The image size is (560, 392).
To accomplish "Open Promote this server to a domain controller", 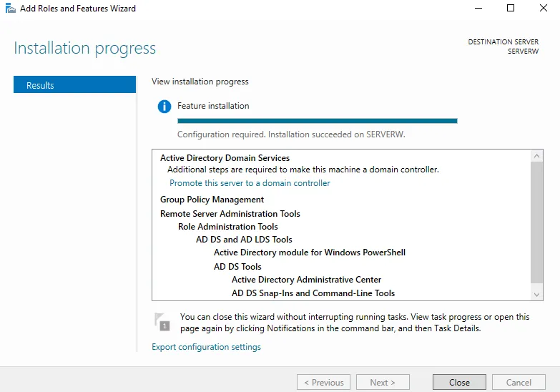I will pyautogui.click(x=250, y=183).
